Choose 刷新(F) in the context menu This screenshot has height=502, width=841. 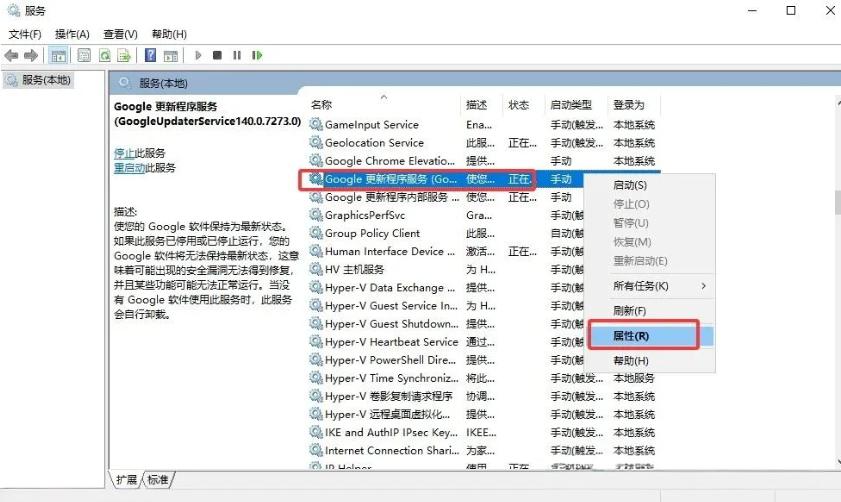point(629,311)
